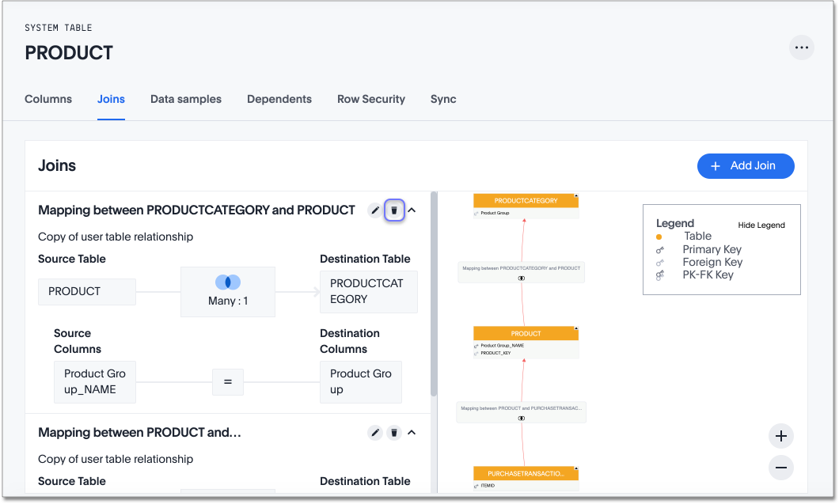Collapse the PRODUCT table node in diagram

pyautogui.click(x=576, y=328)
